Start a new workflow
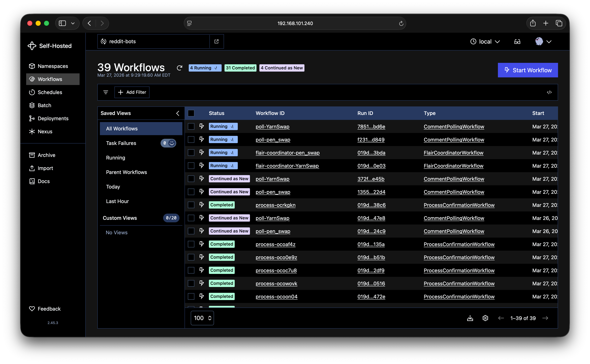 coord(528,70)
